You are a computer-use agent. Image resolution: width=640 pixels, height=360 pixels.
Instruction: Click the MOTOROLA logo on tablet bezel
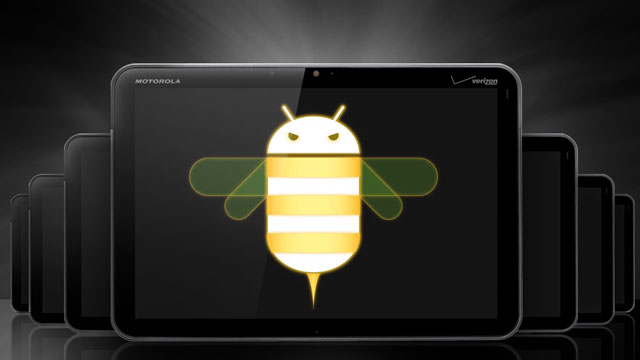158,81
